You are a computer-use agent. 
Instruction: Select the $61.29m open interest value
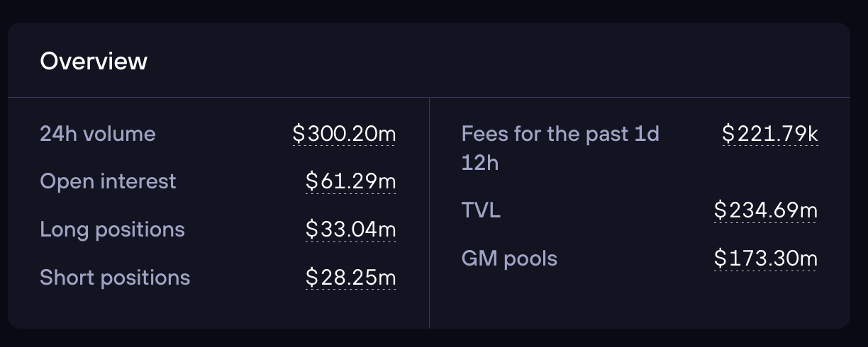[x=351, y=181]
